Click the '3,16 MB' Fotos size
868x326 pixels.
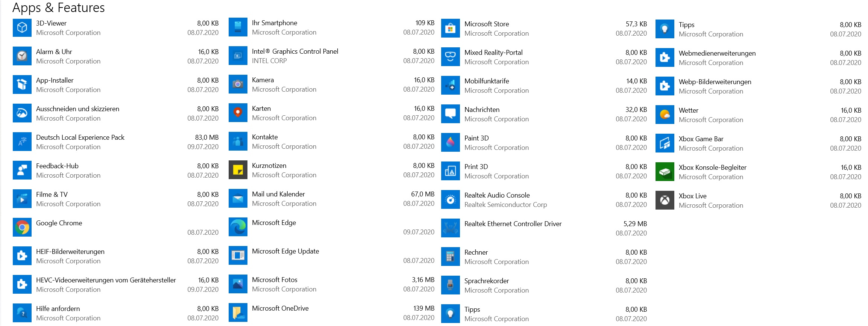pyautogui.click(x=423, y=280)
